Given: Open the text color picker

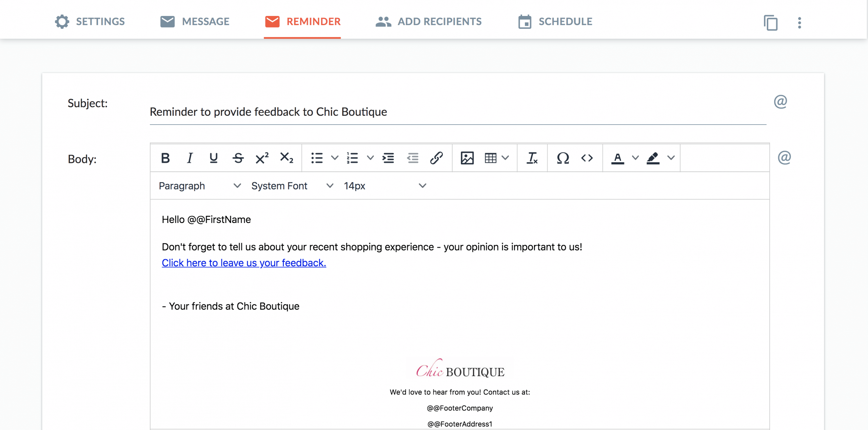Looking at the screenshot, I should coord(618,157).
